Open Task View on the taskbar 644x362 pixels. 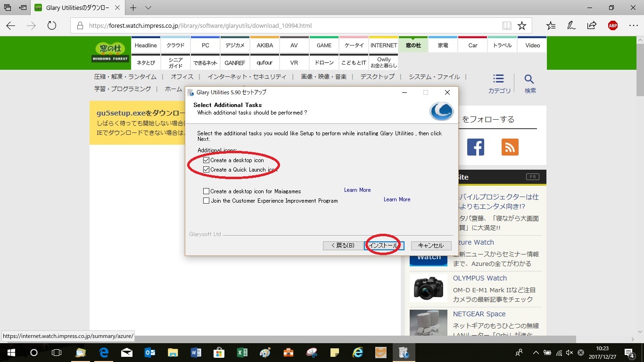[57, 352]
